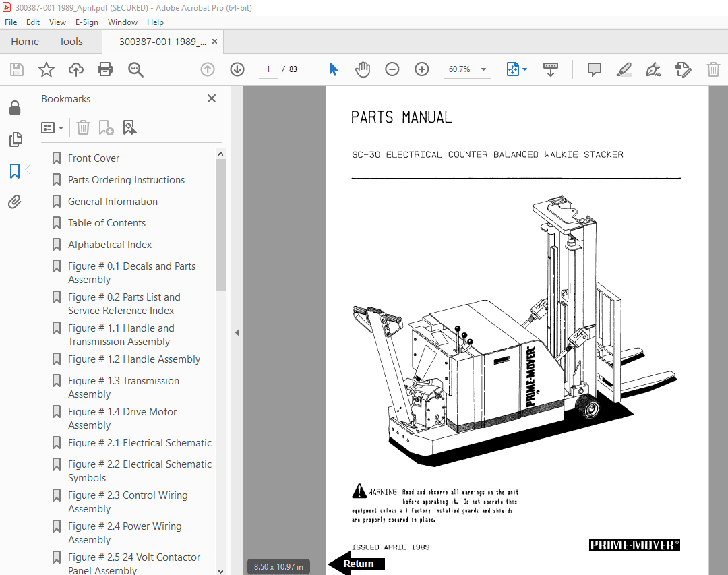Screen dimensions: 728x575
Task: Select the Highlight text tool
Action: (x=624, y=69)
